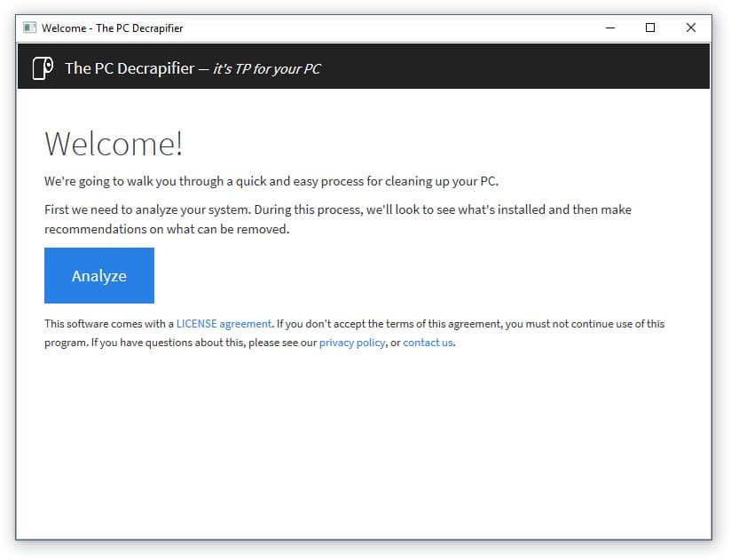Screen dimensions: 731x560
Task: Minimize the PC Decrapifier window
Action: (609, 28)
